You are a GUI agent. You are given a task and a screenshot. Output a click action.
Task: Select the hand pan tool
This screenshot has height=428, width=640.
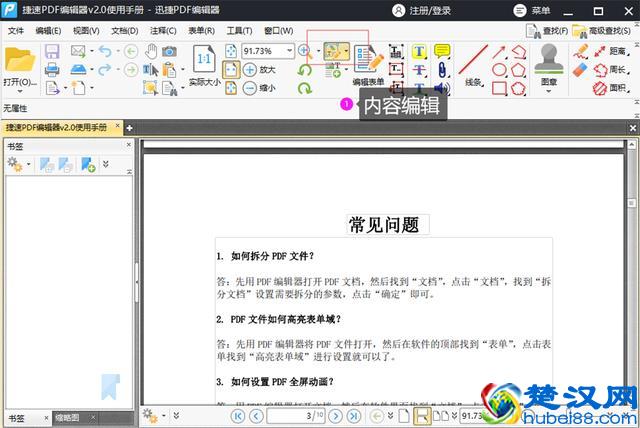click(x=151, y=51)
